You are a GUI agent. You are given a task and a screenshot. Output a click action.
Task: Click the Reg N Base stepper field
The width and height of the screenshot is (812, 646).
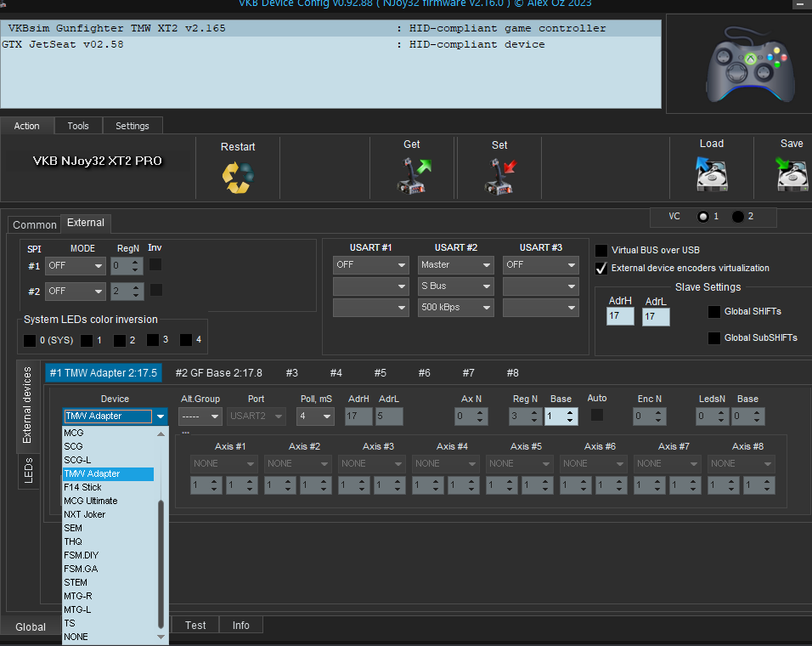pyautogui.click(x=561, y=416)
